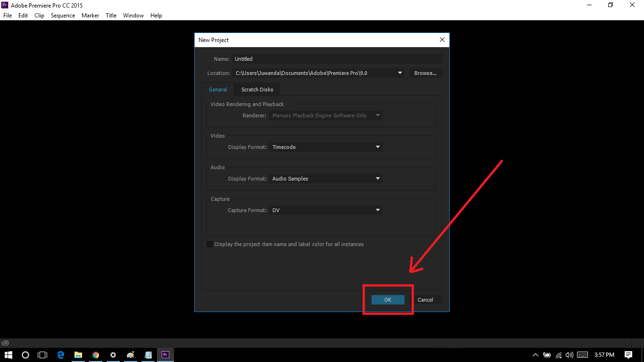
Task: Launch Google Chrome from taskbar
Action: pyautogui.click(x=96, y=355)
